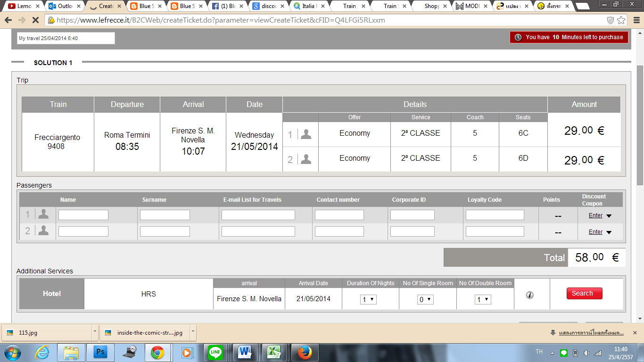Image resolution: width=644 pixels, height=362 pixels.
Task: Click the Frecciargento 9408 train cell
Action: (x=58, y=142)
